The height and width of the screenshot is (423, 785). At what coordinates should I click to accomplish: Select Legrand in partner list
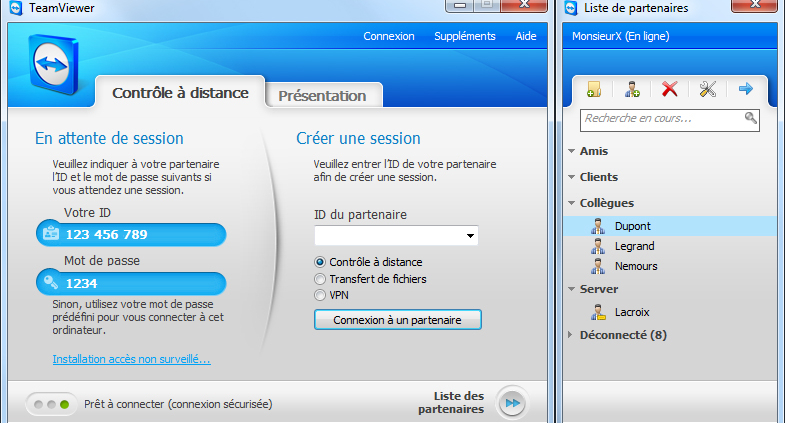(670, 246)
